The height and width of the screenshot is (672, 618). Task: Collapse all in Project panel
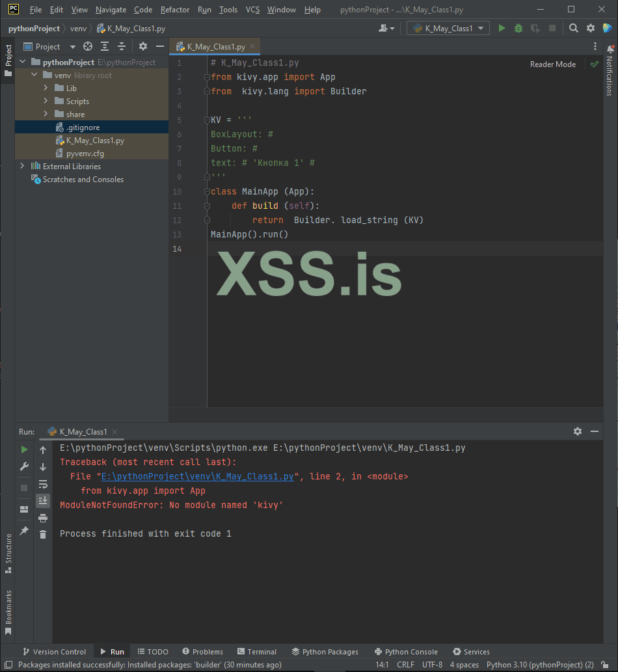(122, 46)
